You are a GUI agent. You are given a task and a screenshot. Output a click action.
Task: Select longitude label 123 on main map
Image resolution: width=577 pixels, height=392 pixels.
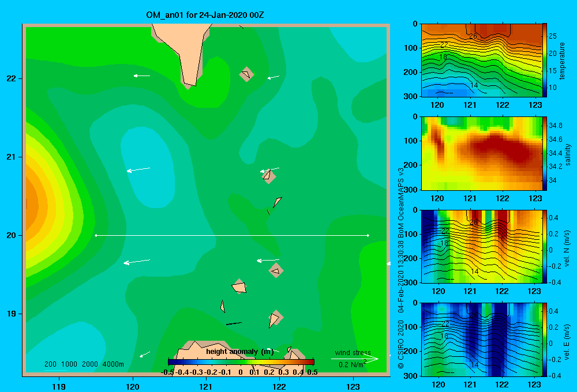pos(353,386)
